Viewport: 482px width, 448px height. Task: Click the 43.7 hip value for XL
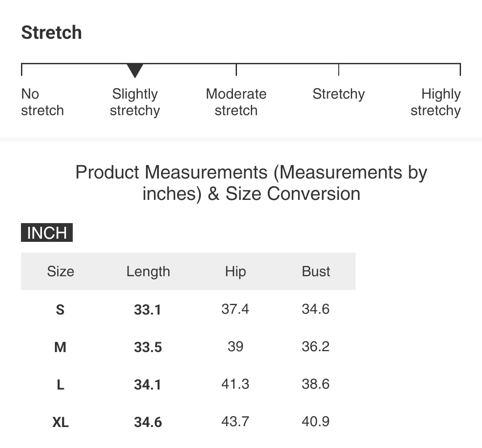[235, 422]
